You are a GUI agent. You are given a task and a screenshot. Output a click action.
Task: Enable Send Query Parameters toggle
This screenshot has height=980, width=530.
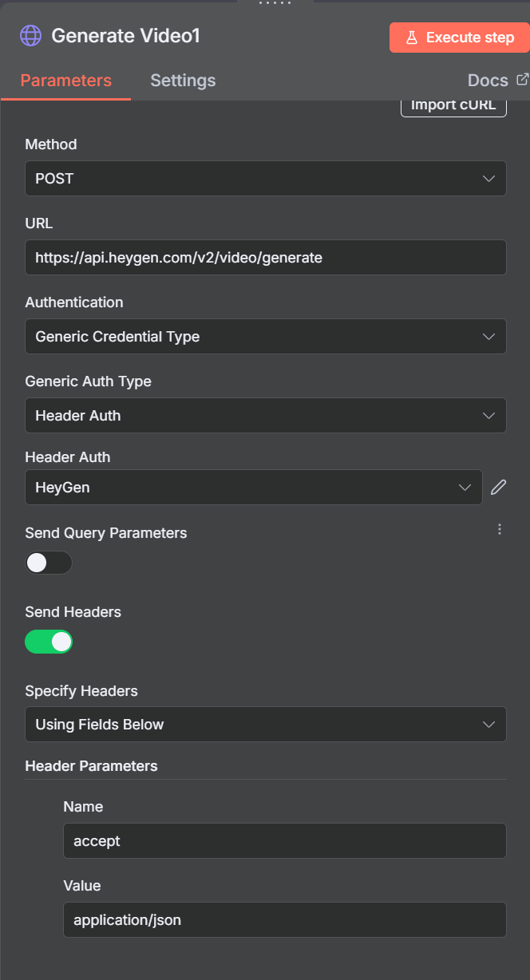click(49, 563)
